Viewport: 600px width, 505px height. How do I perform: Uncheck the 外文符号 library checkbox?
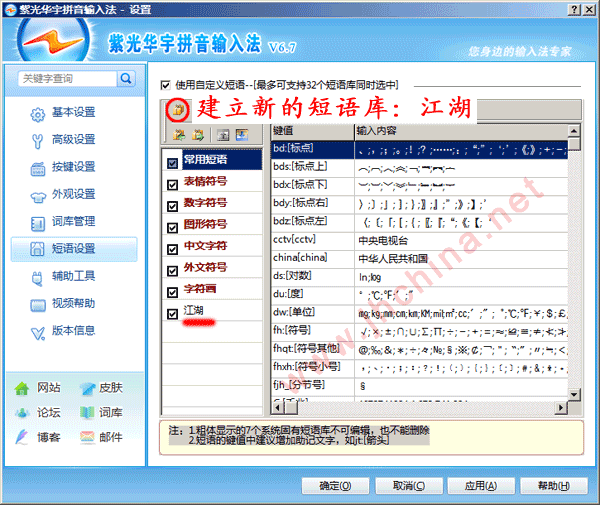pos(173,271)
